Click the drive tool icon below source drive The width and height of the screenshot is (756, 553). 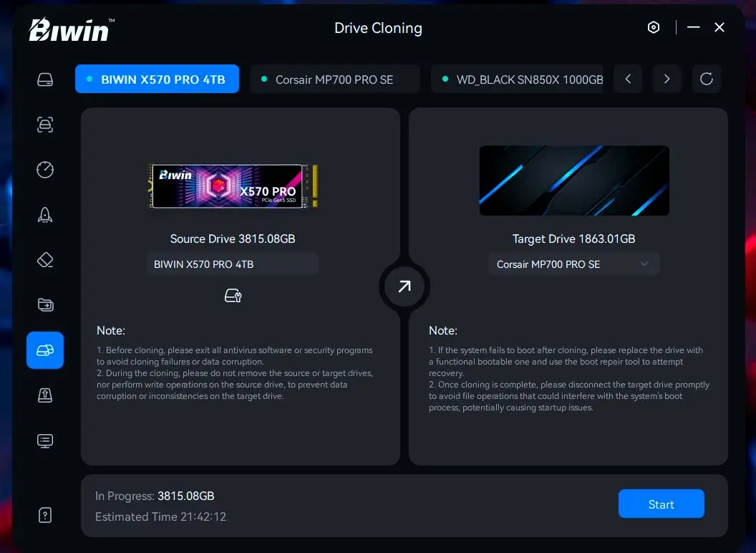(x=233, y=295)
